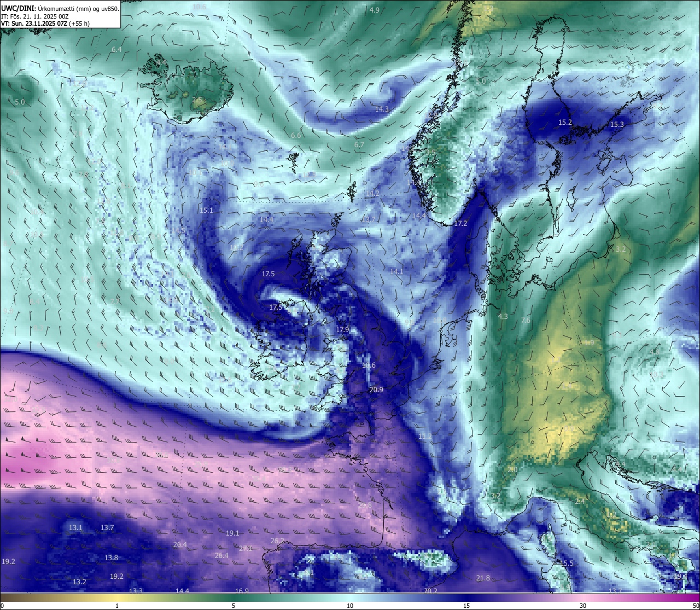Click the 13.2 value label
Screen dimensions: 700x610
pyautogui.click(x=79, y=582)
